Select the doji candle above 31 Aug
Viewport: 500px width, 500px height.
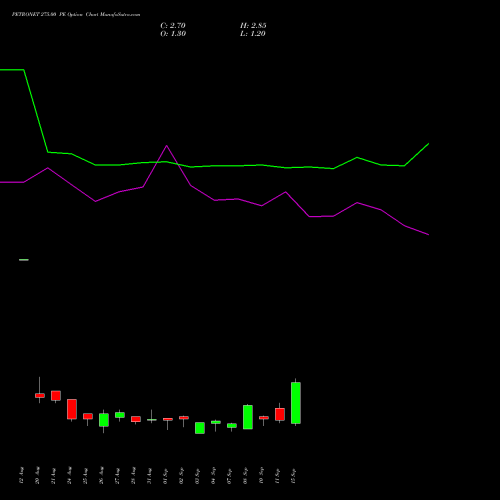tap(152, 420)
